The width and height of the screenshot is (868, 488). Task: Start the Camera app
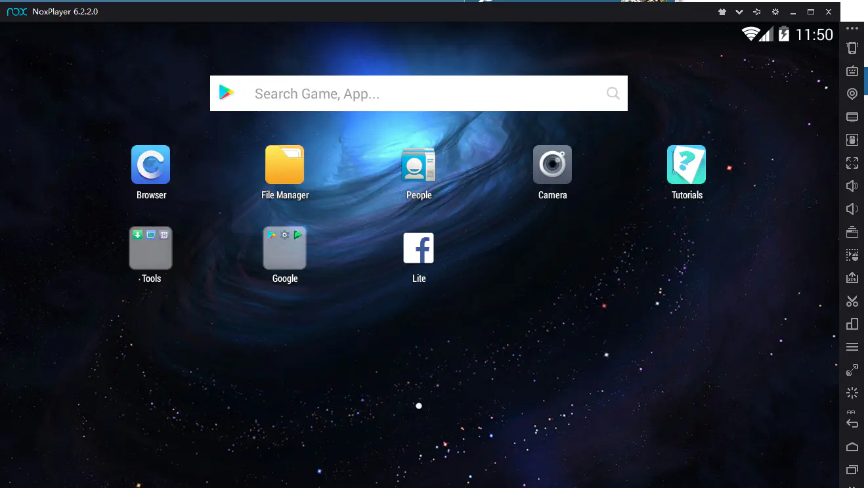[x=552, y=165]
